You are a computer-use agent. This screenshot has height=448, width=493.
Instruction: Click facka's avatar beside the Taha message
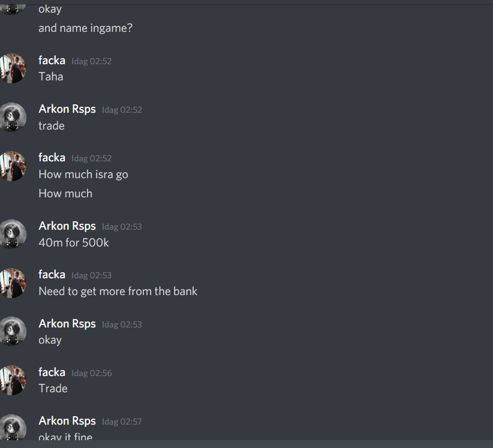(x=12, y=68)
